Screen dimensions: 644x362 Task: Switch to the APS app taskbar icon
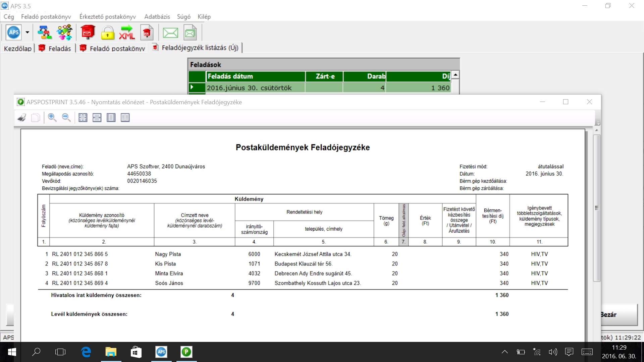pos(161,352)
